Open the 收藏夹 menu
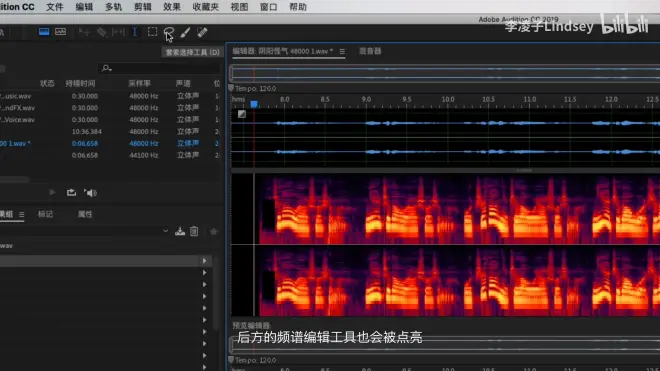This screenshot has height=371, width=660. [x=205, y=7]
